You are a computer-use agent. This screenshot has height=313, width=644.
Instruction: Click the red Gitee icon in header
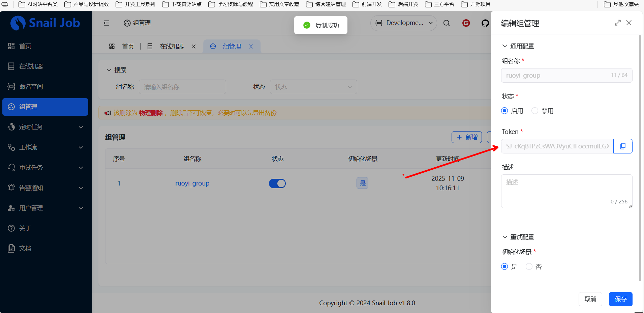[x=466, y=23]
